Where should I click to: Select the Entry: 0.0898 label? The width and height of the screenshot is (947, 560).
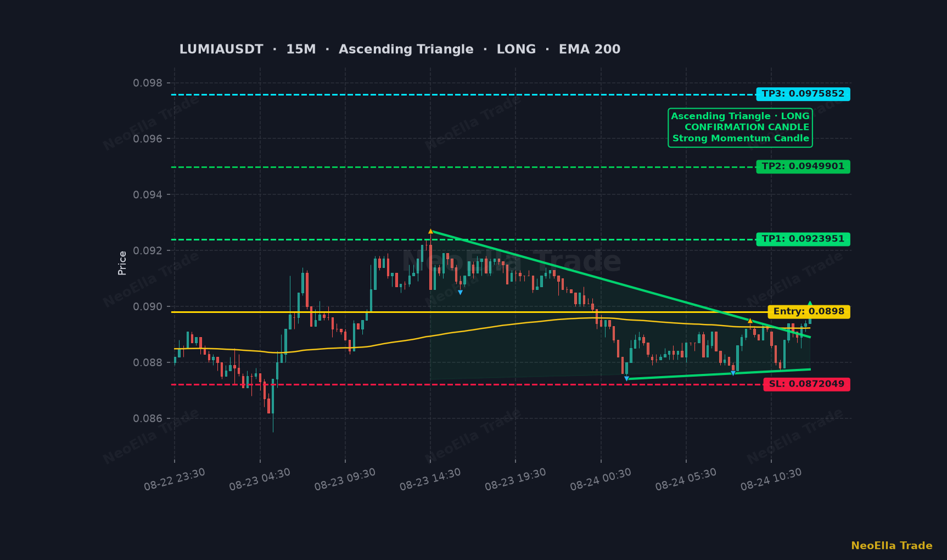(809, 312)
